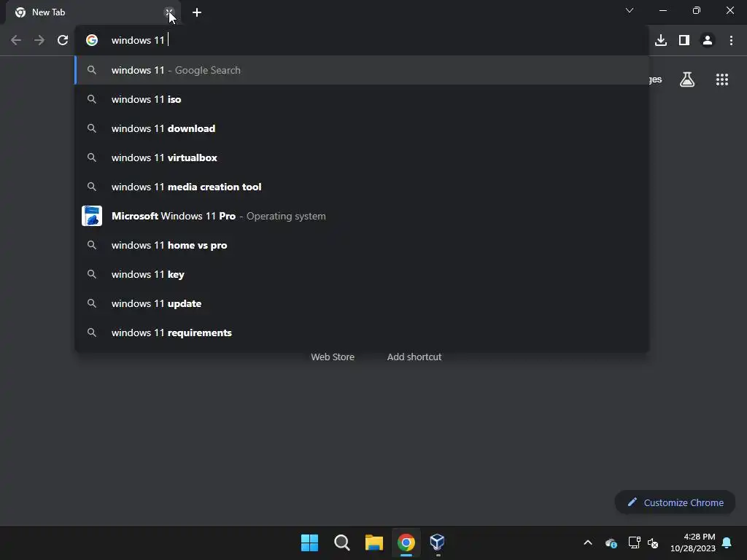Click the Chrome back arrow button
747x560 pixels.
pyautogui.click(x=16, y=40)
